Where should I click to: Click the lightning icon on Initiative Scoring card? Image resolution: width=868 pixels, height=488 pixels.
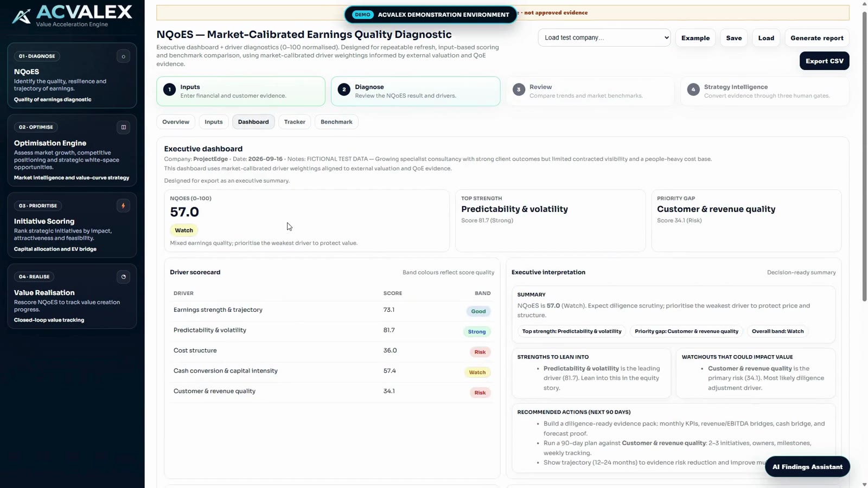click(123, 206)
